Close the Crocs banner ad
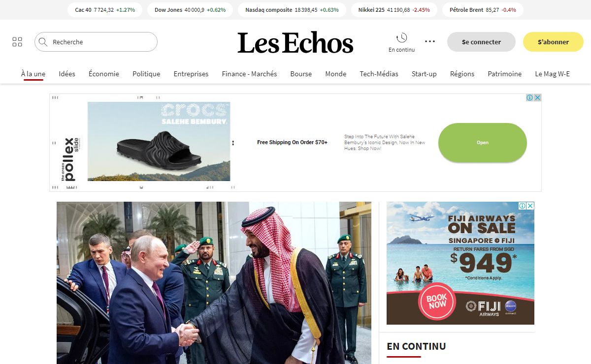 pos(537,97)
